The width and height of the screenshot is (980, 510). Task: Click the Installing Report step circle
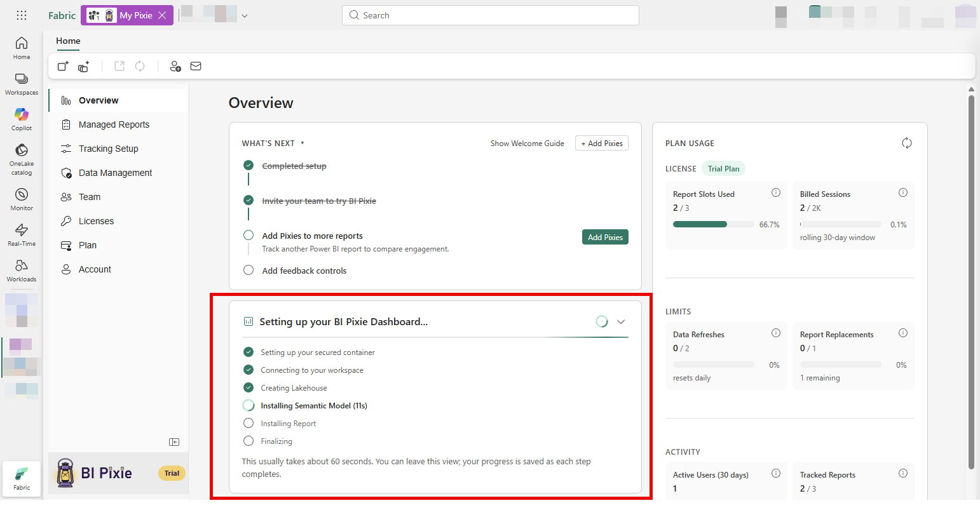click(248, 423)
